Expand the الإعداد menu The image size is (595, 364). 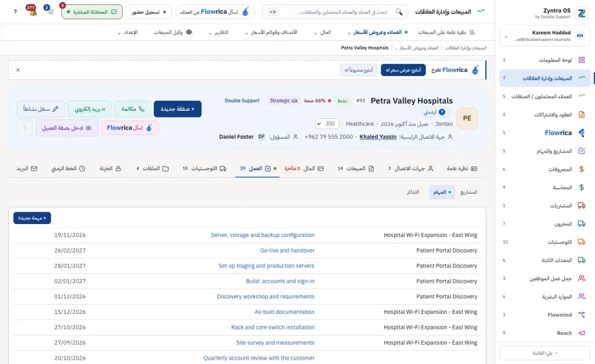tap(128, 32)
